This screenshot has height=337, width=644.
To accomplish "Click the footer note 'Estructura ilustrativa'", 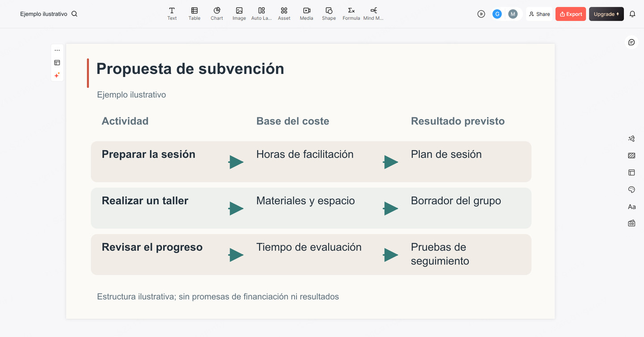I will pos(218,297).
